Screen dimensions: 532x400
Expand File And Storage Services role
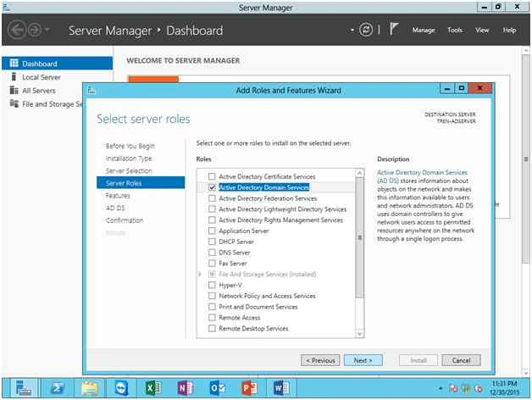(200, 274)
